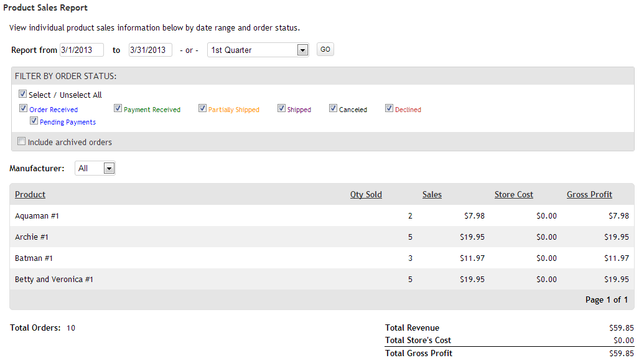Sort the table by Product column
644x363 pixels.
(x=30, y=194)
